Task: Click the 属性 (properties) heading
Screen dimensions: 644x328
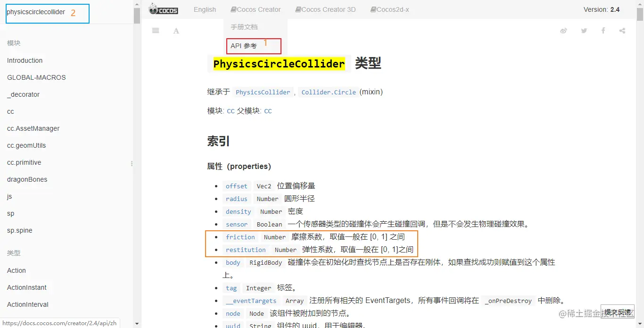Action: pos(239,166)
